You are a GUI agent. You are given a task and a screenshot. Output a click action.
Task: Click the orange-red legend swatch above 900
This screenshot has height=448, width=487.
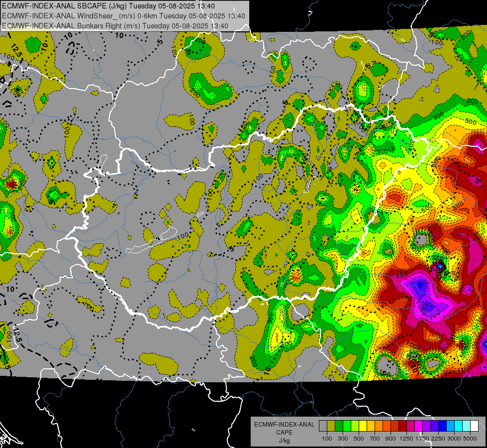coord(387,426)
